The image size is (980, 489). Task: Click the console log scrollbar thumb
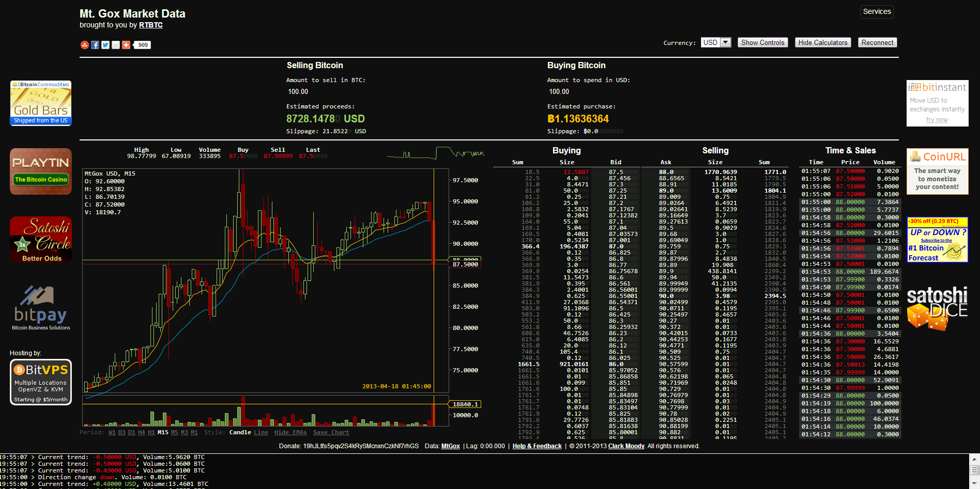[975, 470]
